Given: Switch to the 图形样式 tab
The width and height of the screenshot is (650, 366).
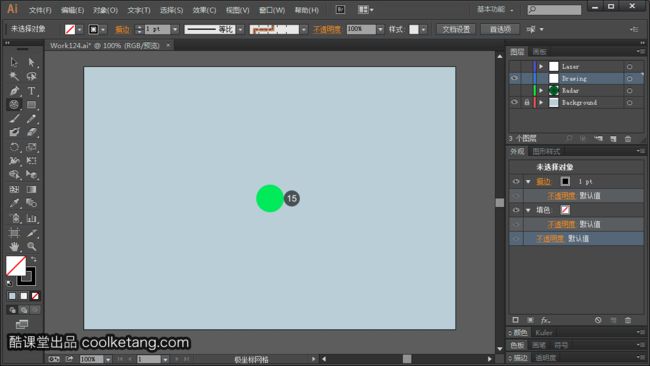Looking at the screenshot, I should point(546,151).
